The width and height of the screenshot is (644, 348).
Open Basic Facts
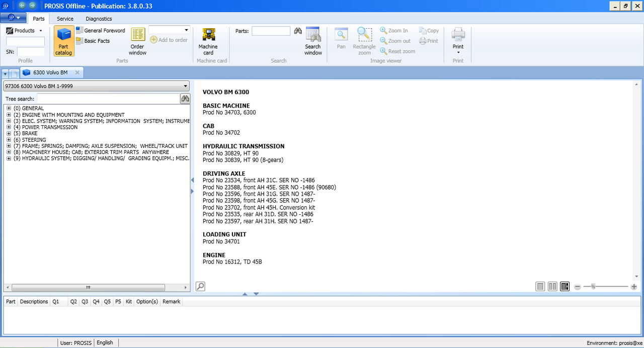[x=93, y=41]
